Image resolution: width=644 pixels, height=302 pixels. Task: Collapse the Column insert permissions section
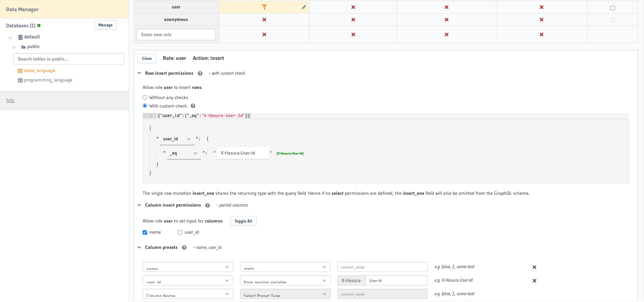(x=139, y=205)
